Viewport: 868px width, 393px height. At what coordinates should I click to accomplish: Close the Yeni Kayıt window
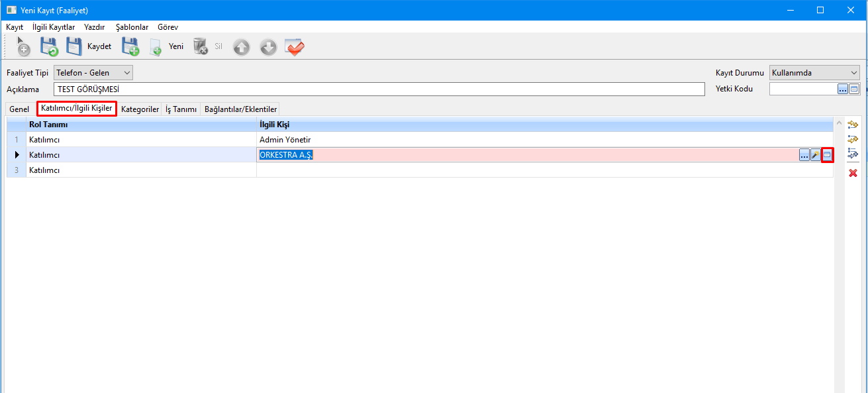(x=851, y=10)
